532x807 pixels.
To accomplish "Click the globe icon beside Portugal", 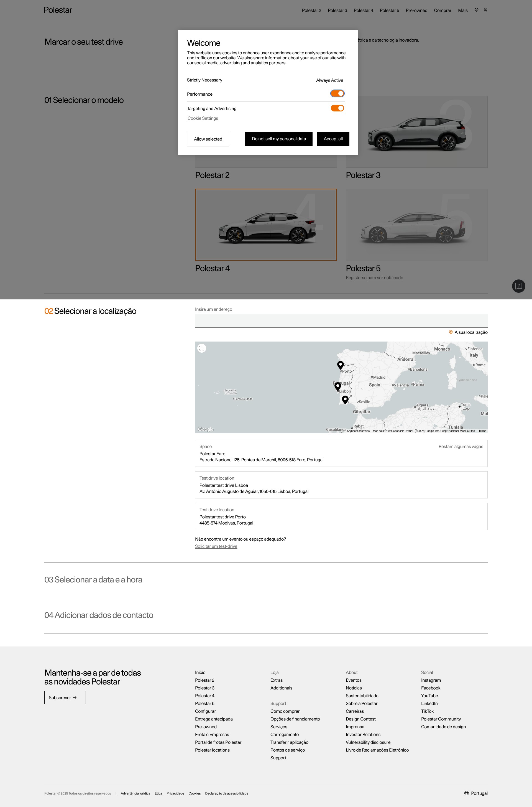I will [467, 793].
